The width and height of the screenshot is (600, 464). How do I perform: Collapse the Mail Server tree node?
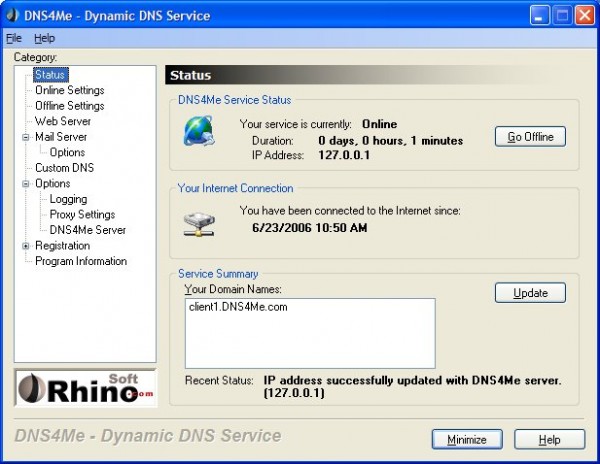[26, 137]
